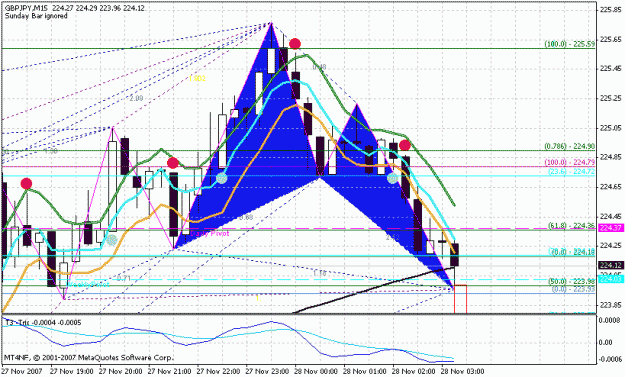Click the '27 Nov 20:00' time label
Viewport: 625px width, 377px height.
pos(120,371)
